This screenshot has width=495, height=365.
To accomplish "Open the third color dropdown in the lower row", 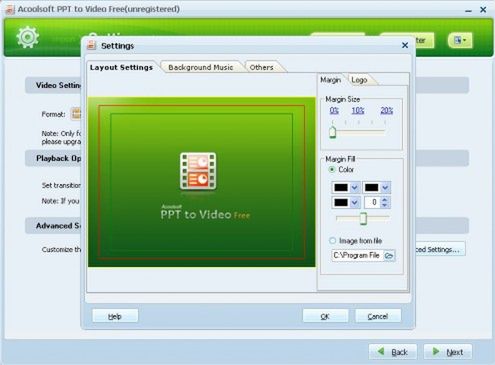I will coord(355,202).
